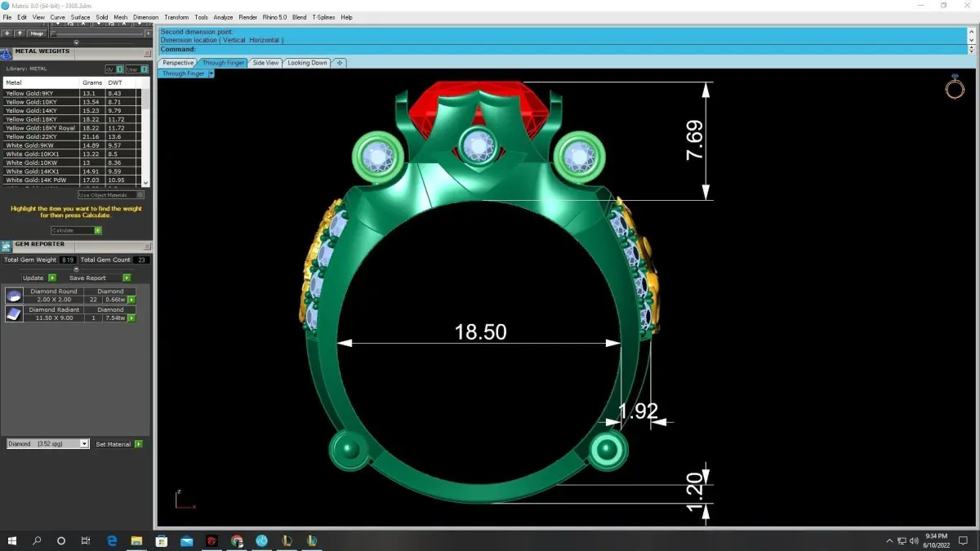Toggle the User library option
Image resolution: width=980 pixels, height=551 pixels.
[x=136, y=69]
